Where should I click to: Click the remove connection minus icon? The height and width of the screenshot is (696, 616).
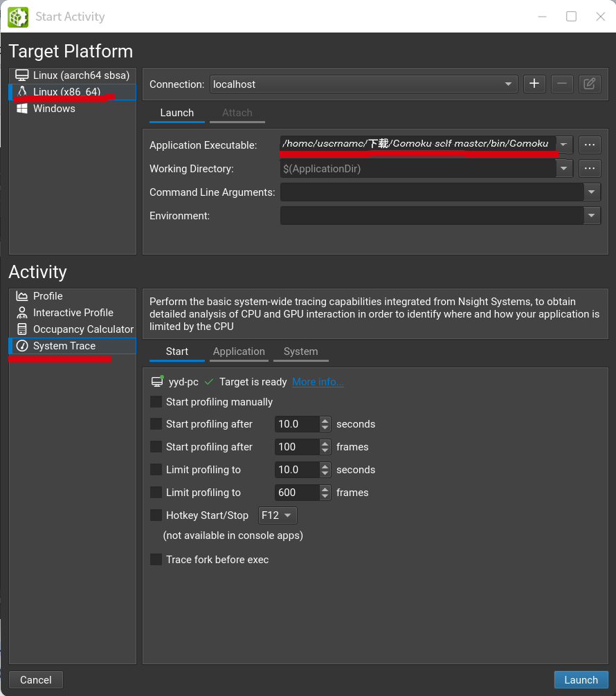(561, 84)
